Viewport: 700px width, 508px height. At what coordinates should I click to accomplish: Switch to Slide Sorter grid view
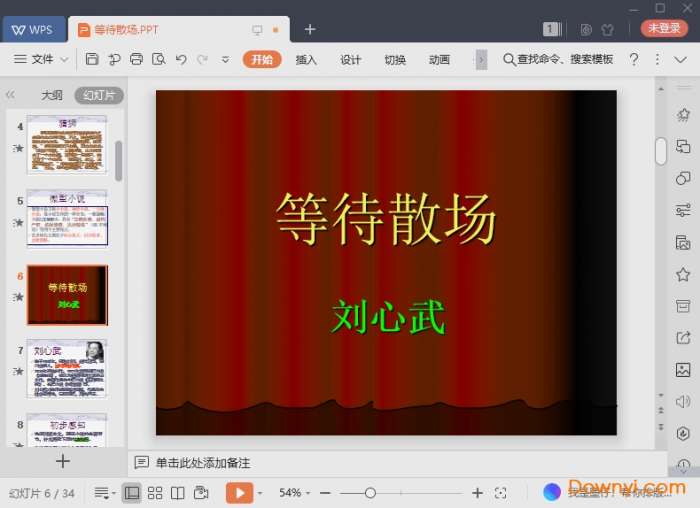[155, 493]
